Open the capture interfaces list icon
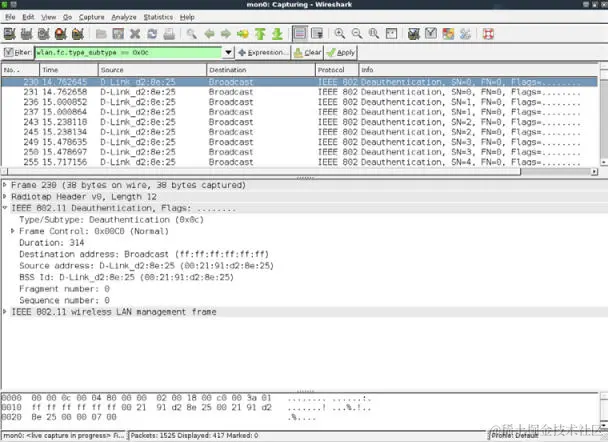Viewport: 608px width, 442px height. (9, 34)
